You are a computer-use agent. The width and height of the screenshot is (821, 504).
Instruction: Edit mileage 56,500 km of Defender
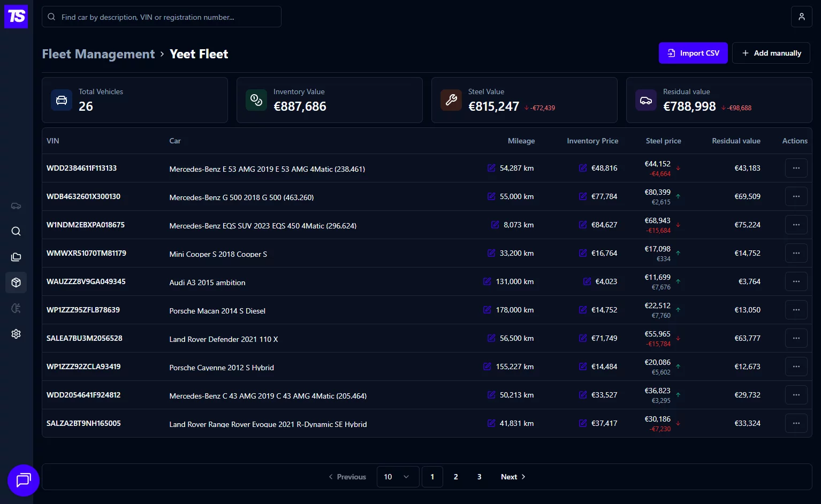click(x=491, y=338)
